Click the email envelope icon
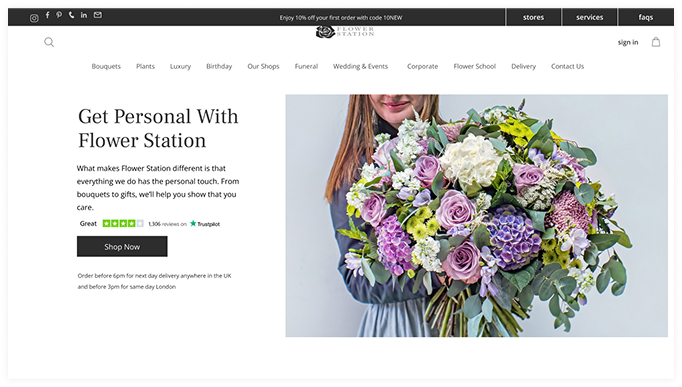 (98, 15)
